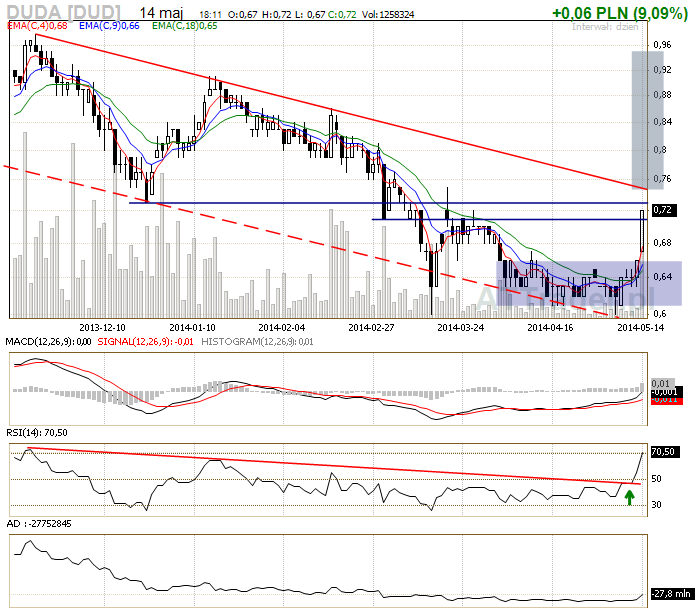Click the 2014-03-24 date axis label

pyautogui.click(x=461, y=328)
